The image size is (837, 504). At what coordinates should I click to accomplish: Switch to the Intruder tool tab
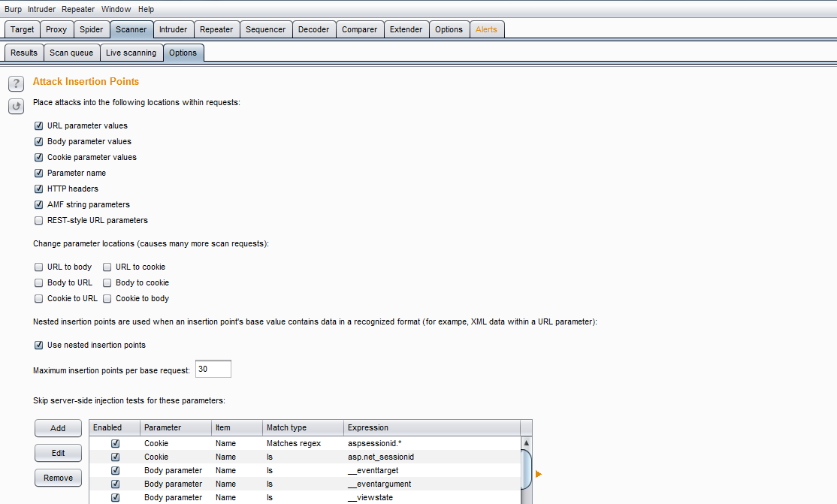coord(173,29)
